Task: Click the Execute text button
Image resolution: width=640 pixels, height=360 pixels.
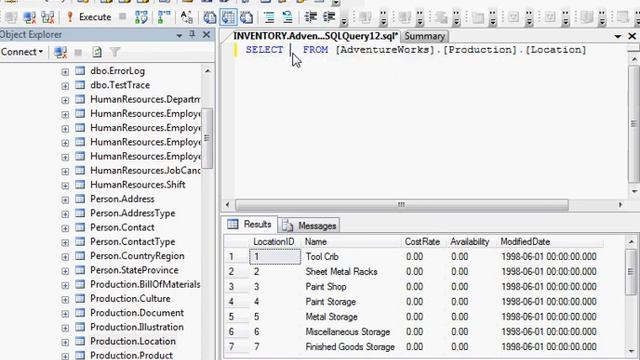Action: tap(95, 17)
